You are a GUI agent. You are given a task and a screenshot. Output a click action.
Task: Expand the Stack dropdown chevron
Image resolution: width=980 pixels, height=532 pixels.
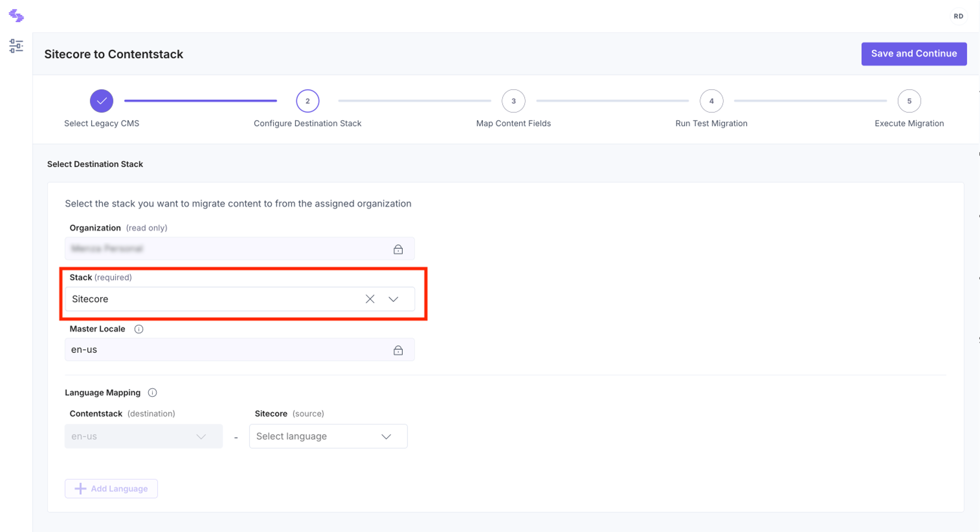click(393, 299)
